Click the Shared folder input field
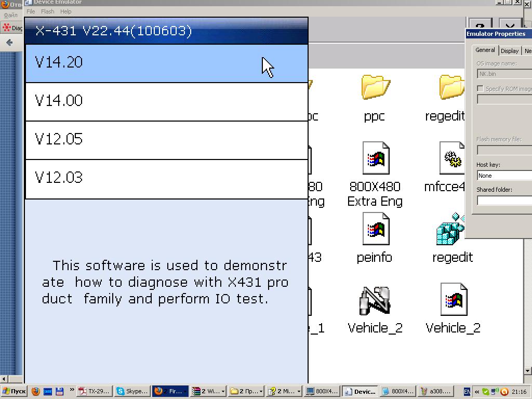 coord(504,201)
